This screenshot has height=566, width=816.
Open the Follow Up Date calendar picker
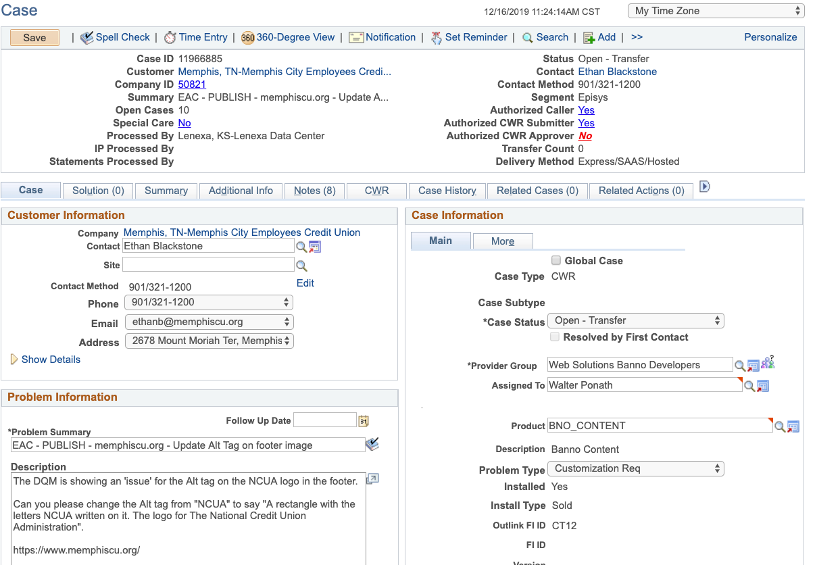364,421
